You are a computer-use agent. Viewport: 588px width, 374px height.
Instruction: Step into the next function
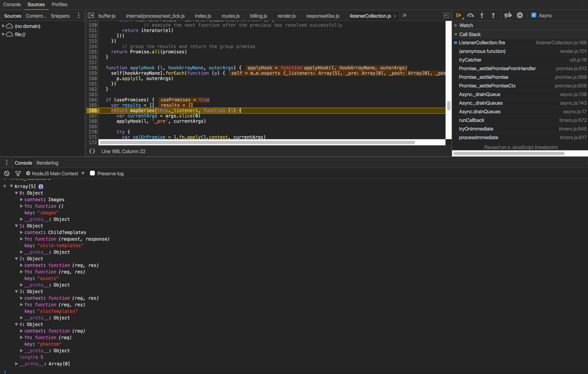point(481,15)
